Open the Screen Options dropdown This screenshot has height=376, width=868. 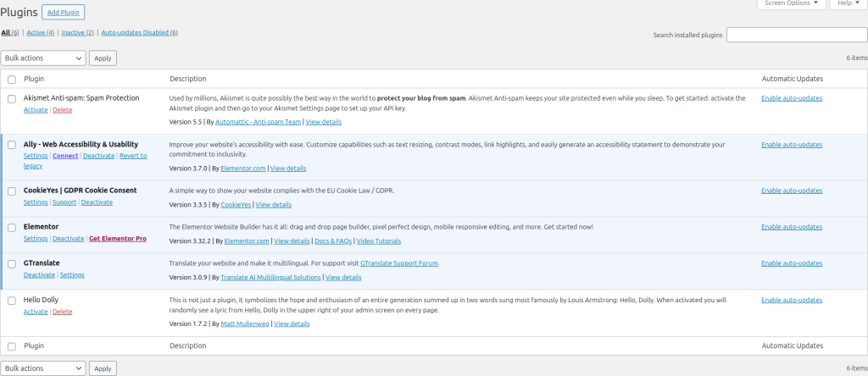pyautogui.click(x=790, y=4)
